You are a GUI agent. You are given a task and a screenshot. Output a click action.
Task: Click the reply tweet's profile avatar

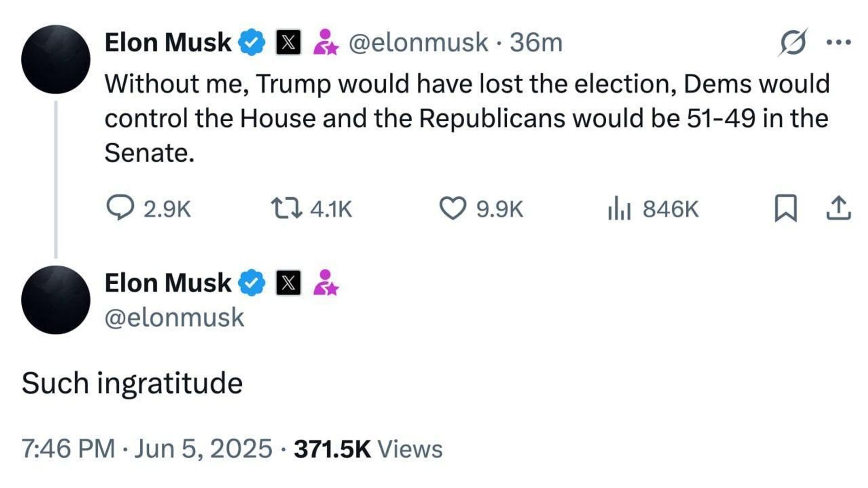[x=56, y=300]
